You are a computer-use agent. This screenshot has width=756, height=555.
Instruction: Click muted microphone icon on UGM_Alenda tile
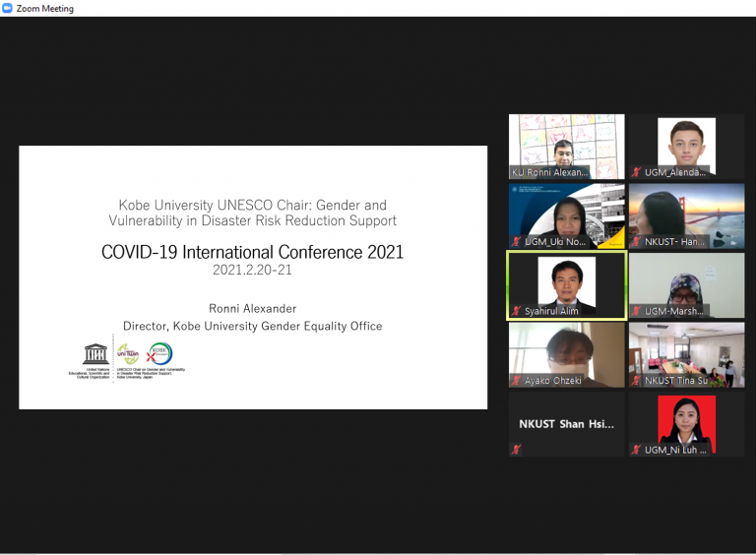637,172
